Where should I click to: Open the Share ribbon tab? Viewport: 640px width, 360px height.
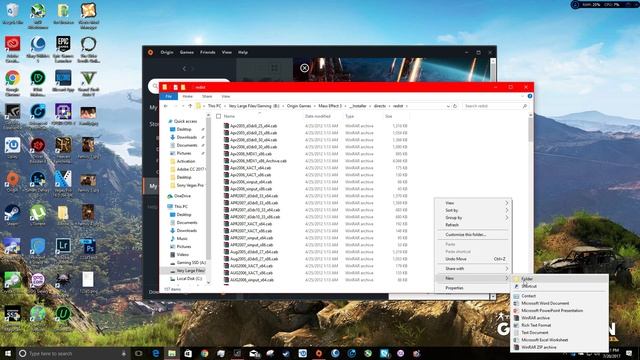[207, 96]
